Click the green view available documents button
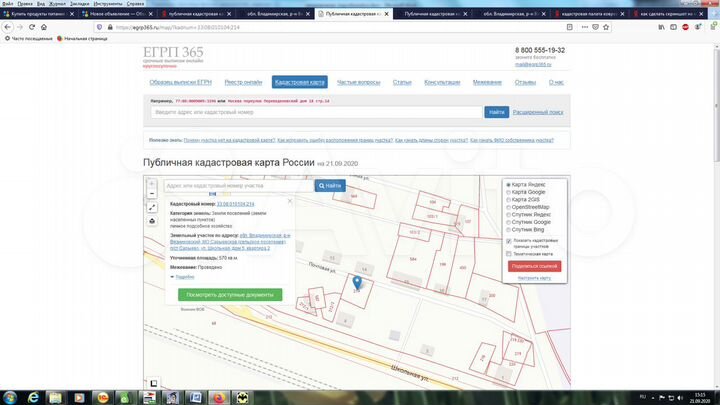Screen dimensions: 720x405 point(230,295)
